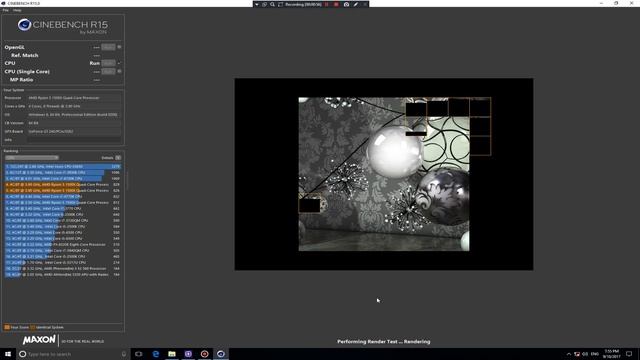
Task: Click the GFX Board value field
Action: click(74, 131)
